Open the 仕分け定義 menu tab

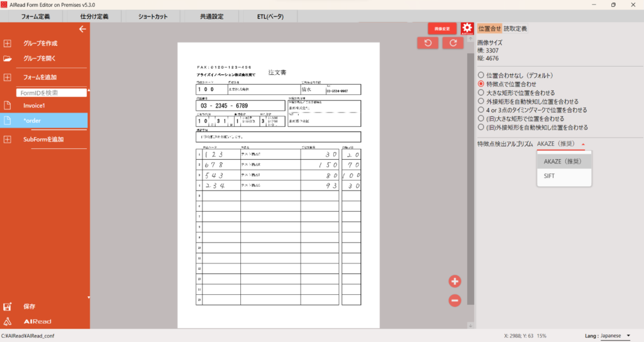click(94, 16)
